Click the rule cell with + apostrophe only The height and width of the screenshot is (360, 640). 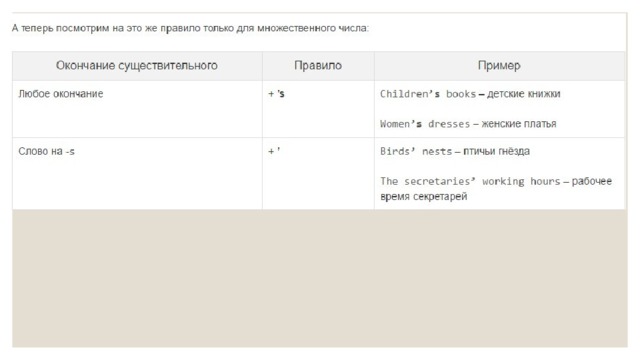tap(318, 173)
